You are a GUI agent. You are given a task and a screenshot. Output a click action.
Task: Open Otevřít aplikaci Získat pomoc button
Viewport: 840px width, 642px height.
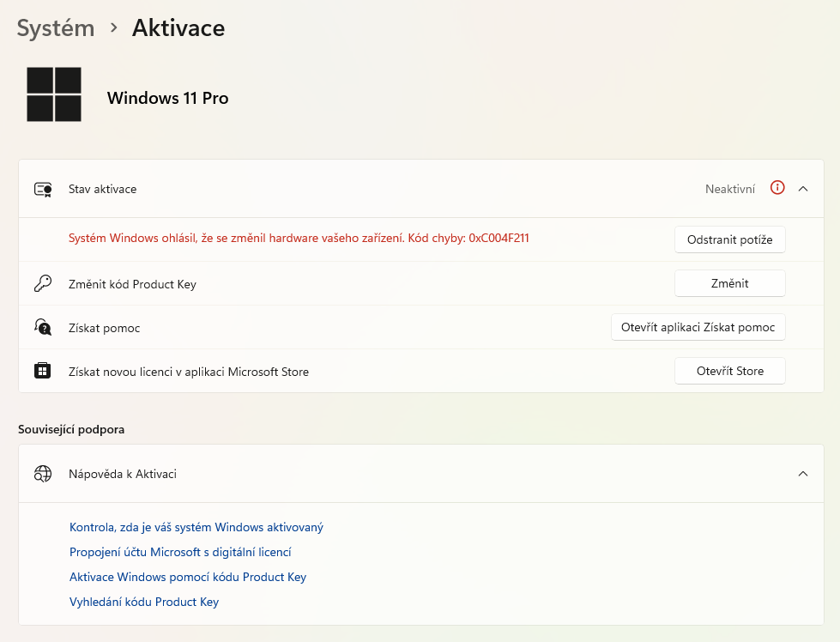tap(698, 327)
